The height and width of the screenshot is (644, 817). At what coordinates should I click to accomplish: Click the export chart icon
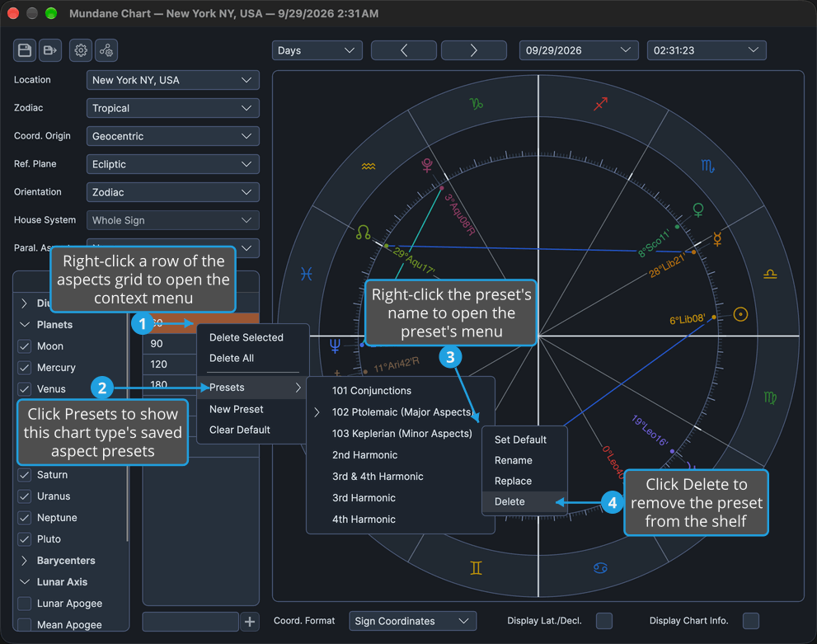pos(50,50)
